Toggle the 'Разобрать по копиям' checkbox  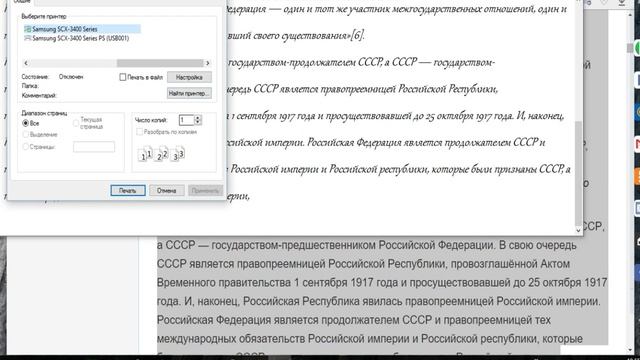coord(140,132)
